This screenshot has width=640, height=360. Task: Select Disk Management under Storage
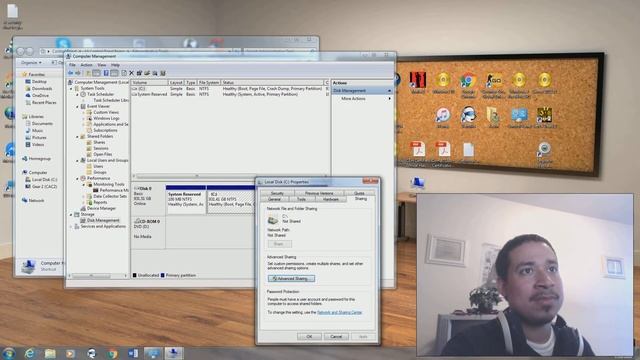(103, 220)
